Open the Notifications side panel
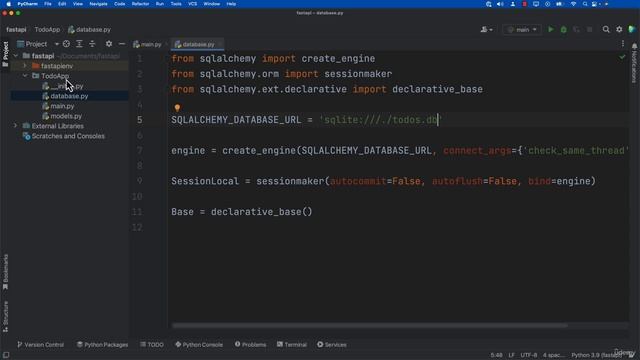The width and height of the screenshot is (640, 360). 634,62
